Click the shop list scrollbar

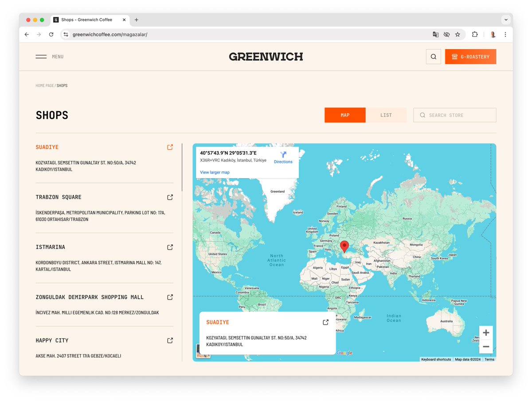point(182,167)
